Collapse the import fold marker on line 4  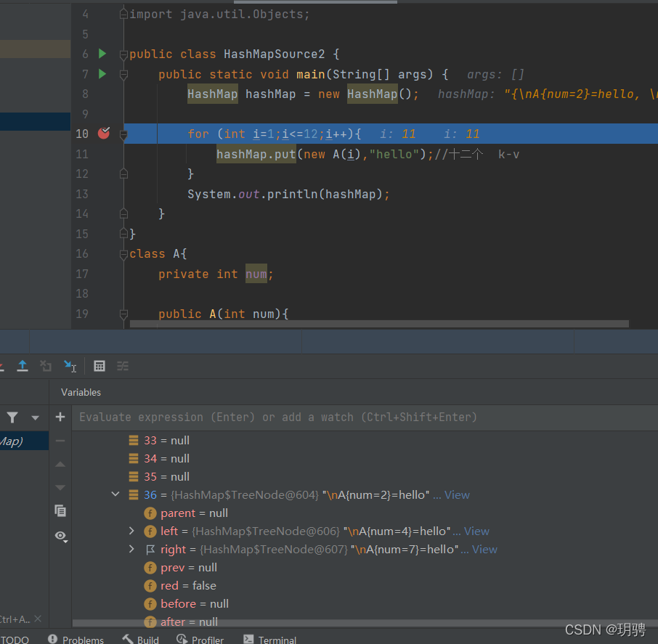coord(123,15)
